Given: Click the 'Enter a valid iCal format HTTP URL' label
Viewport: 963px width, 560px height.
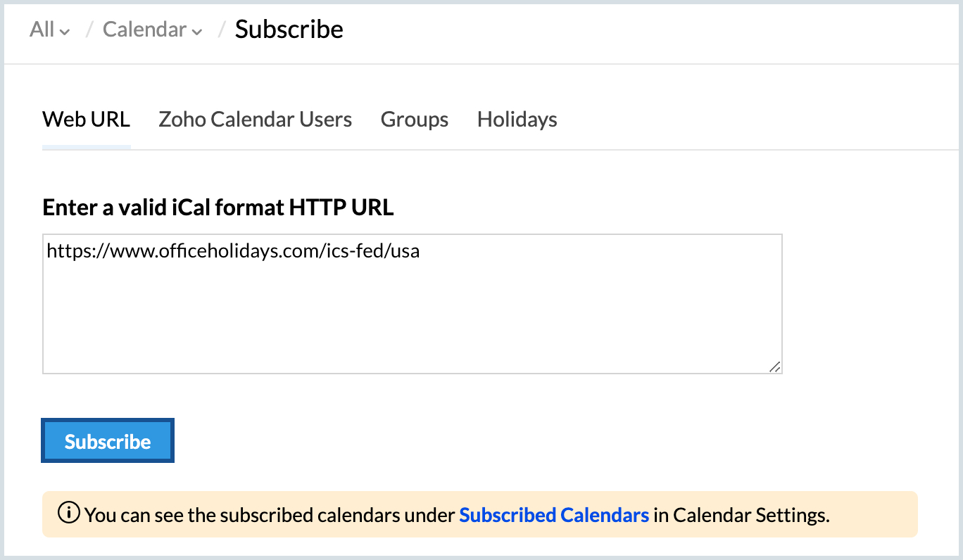Looking at the screenshot, I should click(x=218, y=208).
